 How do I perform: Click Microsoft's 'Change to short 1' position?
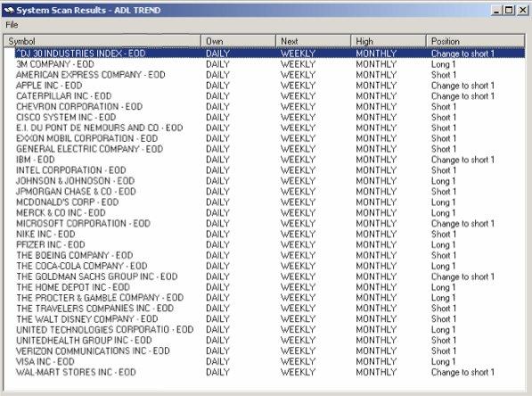pos(462,223)
